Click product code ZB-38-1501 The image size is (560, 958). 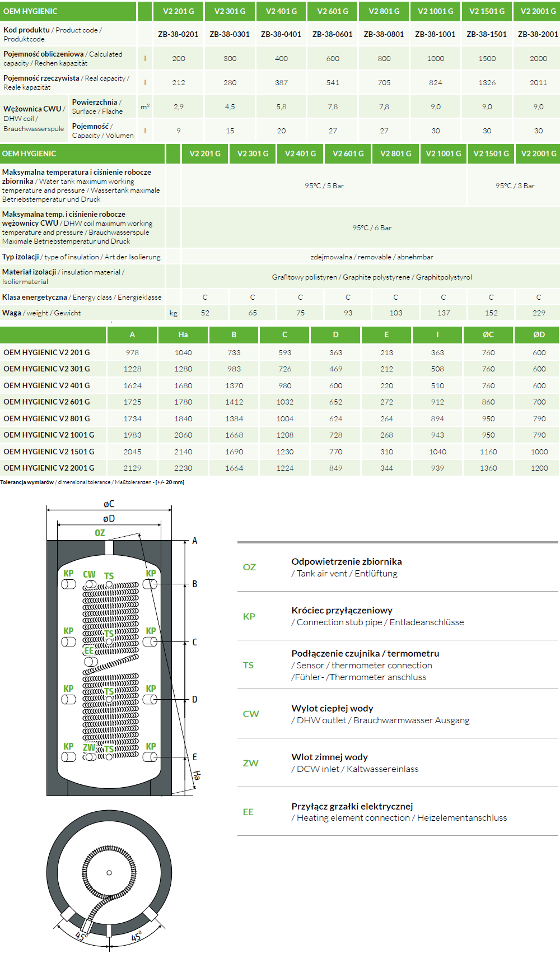click(487, 34)
